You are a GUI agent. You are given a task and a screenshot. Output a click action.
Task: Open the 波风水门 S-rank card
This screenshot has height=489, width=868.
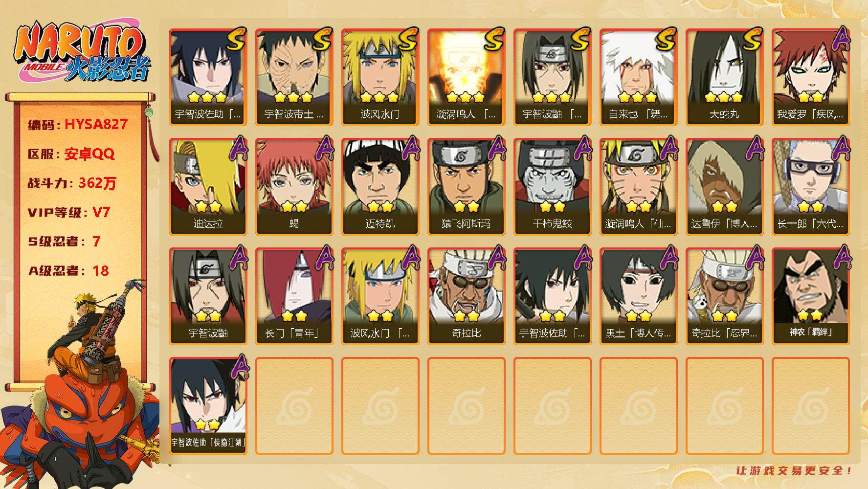pyautogui.click(x=380, y=77)
